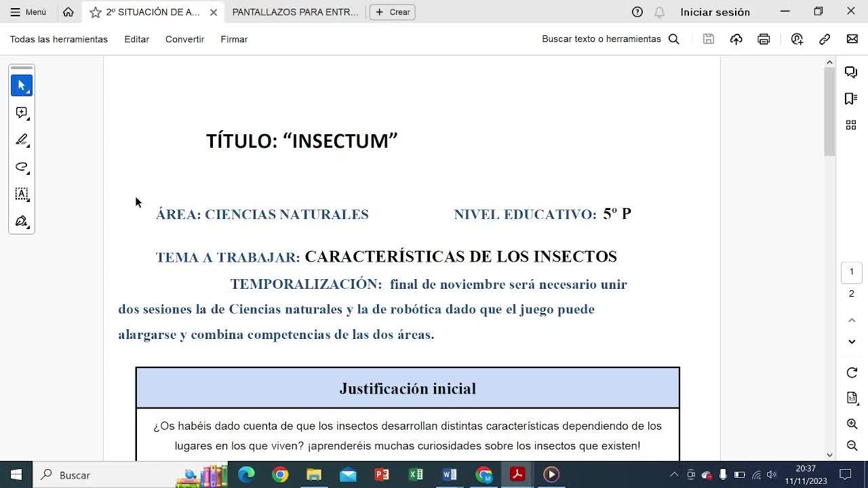Click the save diskette icon
Screen dimensions: 868x488
pos(709,39)
